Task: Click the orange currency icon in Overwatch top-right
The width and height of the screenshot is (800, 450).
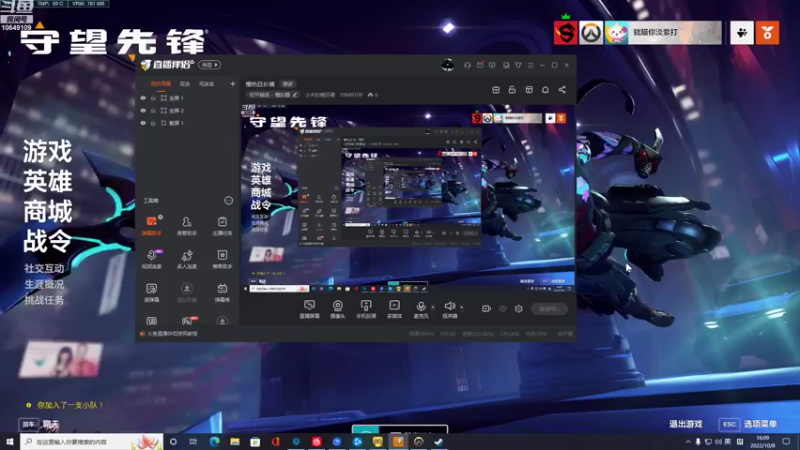Action: click(x=767, y=33)
